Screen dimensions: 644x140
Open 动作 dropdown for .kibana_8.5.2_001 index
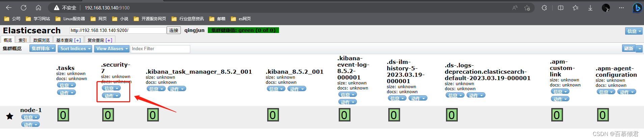click(297, 89)
